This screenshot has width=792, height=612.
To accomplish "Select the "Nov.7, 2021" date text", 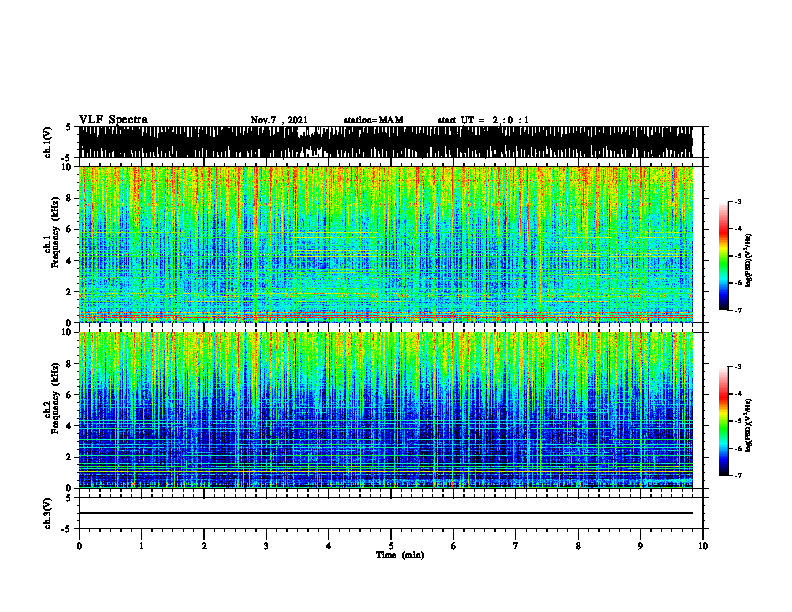I will [279, 120].
